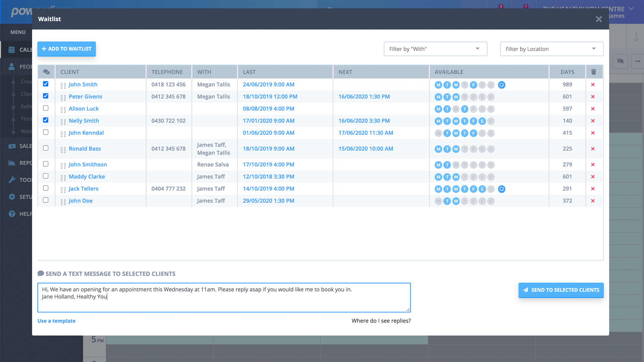Delete John Smith from the waitlist
The width and height of the screenshot is (644, 362).
(593, 84)
